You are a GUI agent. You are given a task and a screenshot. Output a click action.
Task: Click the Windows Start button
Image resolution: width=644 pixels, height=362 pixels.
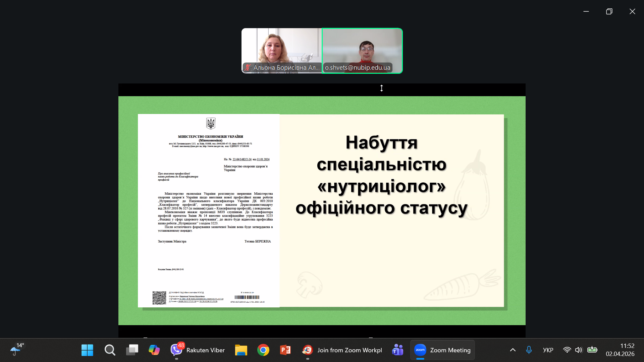87,350
